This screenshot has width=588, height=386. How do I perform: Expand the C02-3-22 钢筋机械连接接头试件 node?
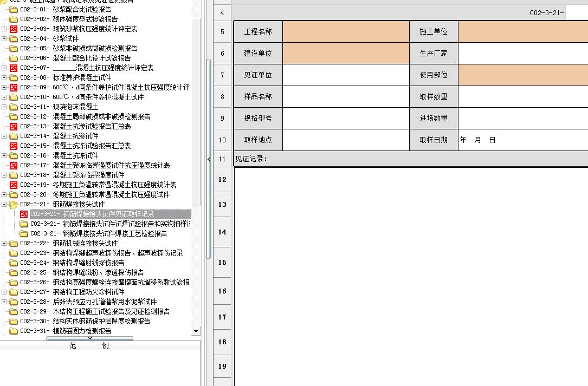tap(4, 243)
